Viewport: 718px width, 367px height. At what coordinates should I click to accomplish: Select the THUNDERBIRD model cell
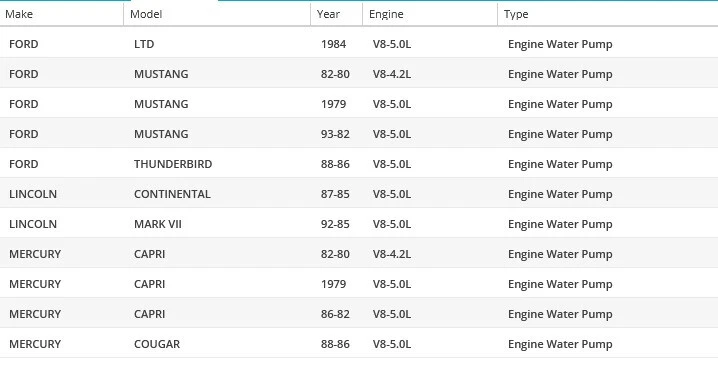(x=173, y=164)
